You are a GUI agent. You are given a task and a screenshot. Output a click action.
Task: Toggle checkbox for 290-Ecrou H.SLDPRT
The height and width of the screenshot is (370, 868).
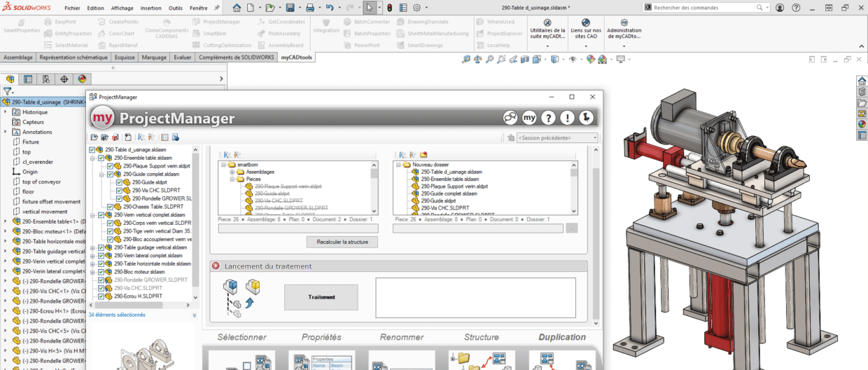pos(101,296)
